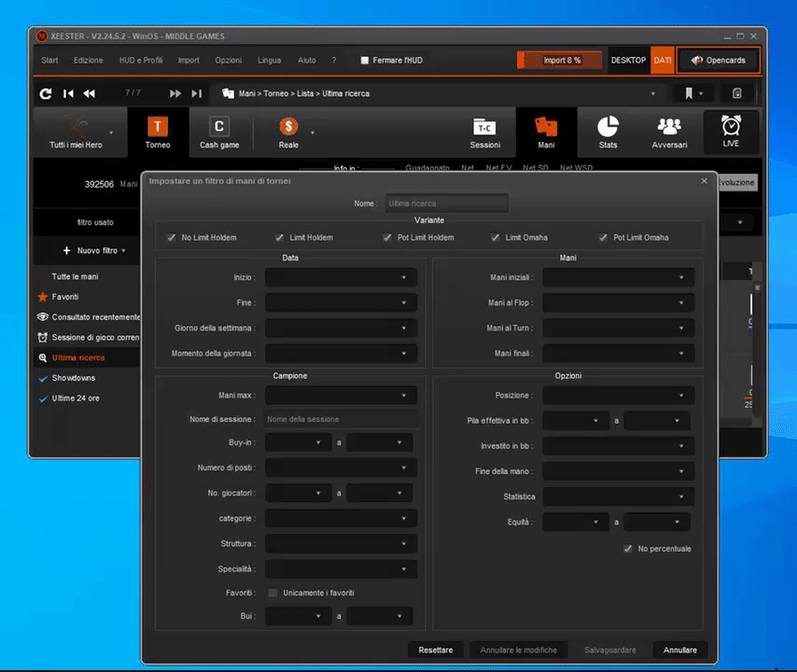
Task: Open Giorno della settimana dropdown
Action: (341, 329)
